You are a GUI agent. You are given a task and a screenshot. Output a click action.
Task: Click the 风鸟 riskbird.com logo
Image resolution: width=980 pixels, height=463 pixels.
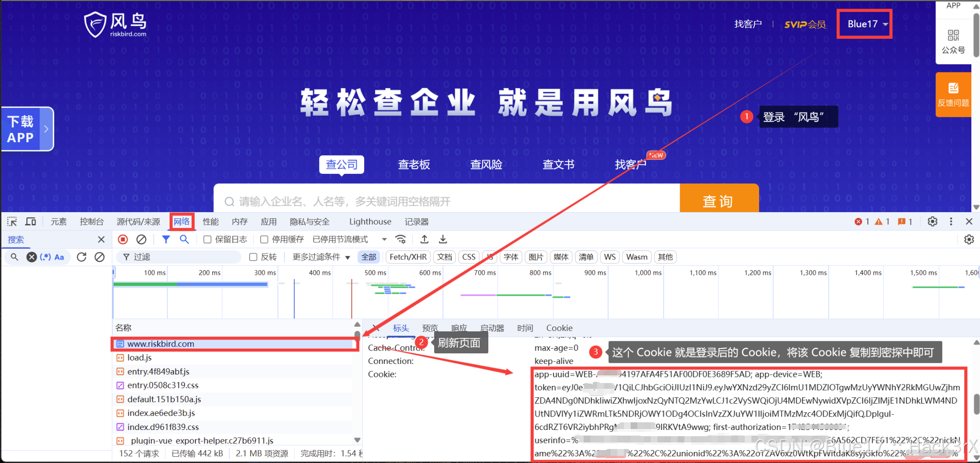[115, 24]
